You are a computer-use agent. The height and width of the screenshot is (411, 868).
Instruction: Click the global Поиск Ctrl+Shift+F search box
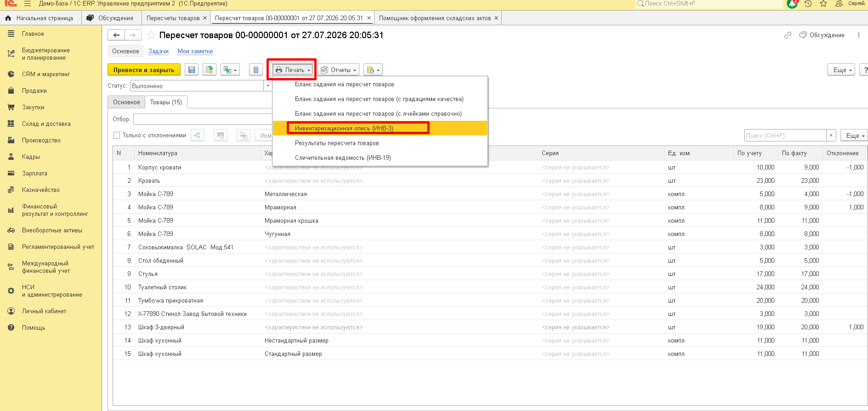pyautogui.click(x=709, y=4)
